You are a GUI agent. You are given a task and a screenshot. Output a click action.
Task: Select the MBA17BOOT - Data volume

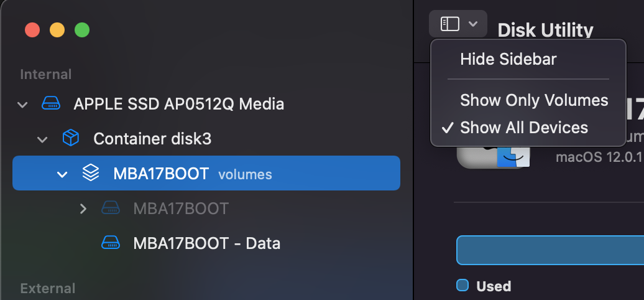pos(206,243)
